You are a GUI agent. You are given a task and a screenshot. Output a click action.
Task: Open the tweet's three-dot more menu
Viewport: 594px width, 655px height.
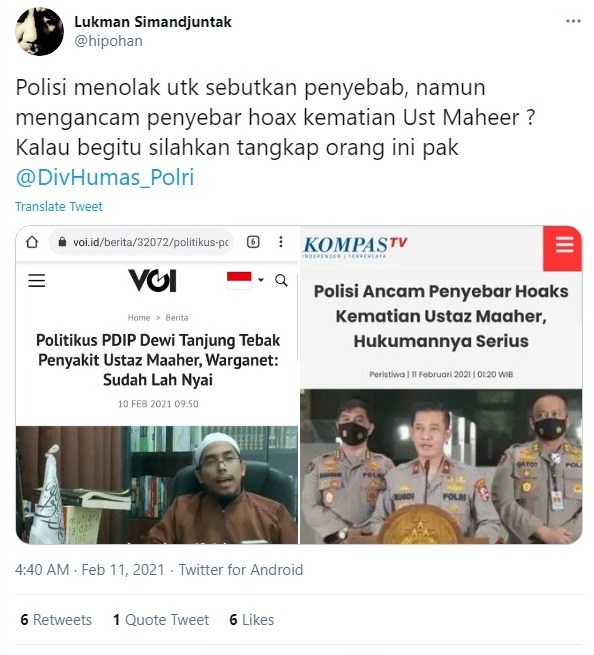(573, 21)
